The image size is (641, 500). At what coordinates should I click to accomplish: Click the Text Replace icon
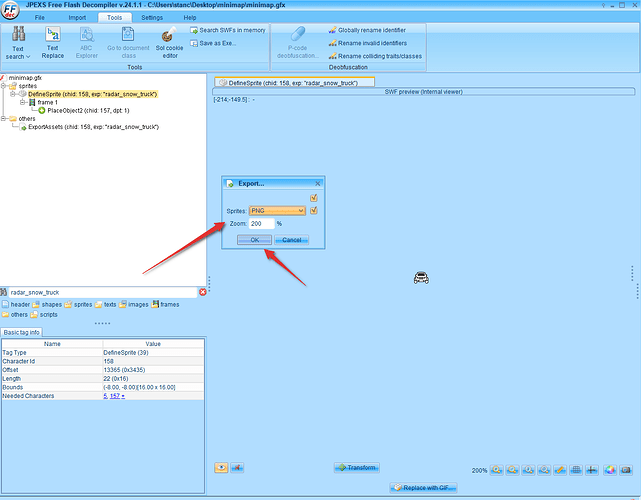[53, 42]
